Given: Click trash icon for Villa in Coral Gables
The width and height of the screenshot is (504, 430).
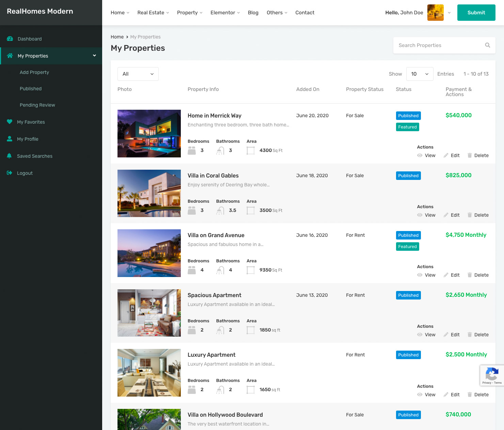Looking at the screenshot, I should [470, 215].
